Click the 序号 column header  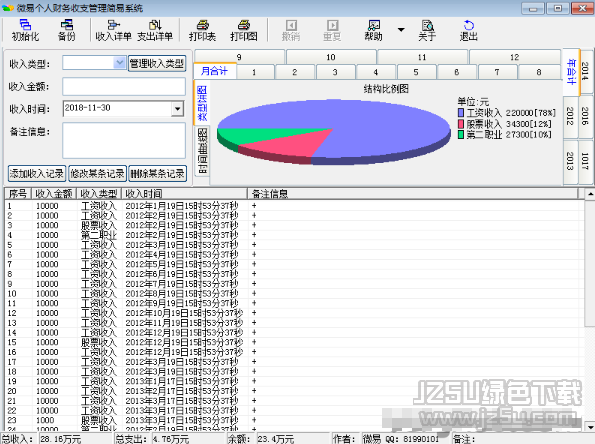coord(18,194)
